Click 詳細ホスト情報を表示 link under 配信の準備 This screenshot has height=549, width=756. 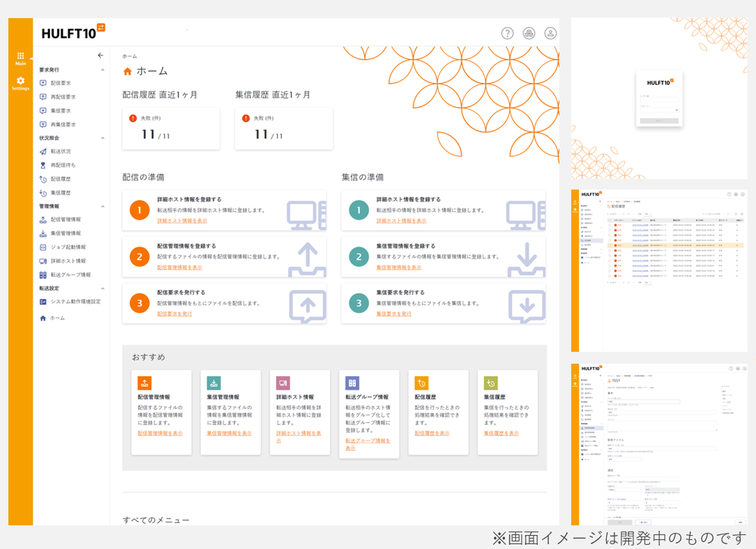(182, 221)
